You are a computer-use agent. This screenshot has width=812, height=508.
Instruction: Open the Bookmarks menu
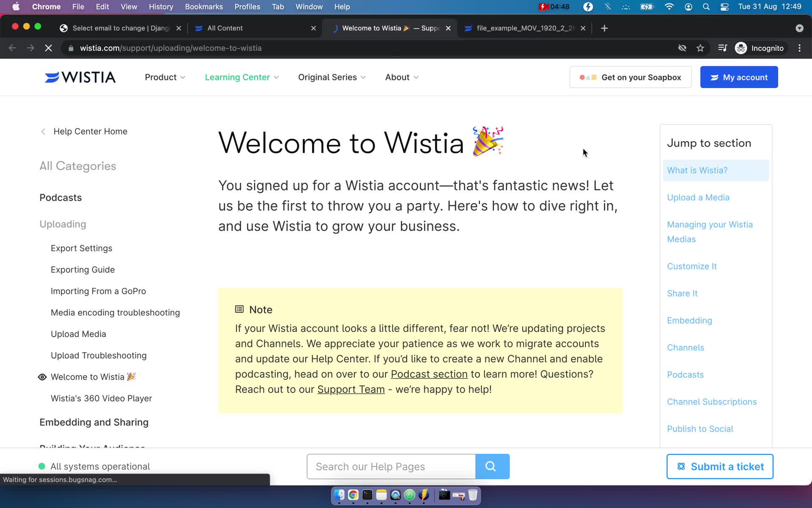coord(204,7)
